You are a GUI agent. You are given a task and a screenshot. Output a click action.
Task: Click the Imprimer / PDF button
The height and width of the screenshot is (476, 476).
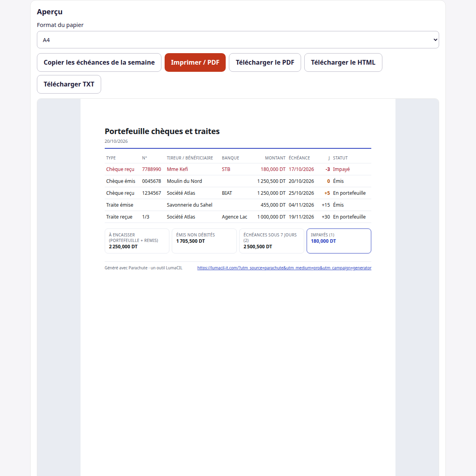click(x=195, y=62)
